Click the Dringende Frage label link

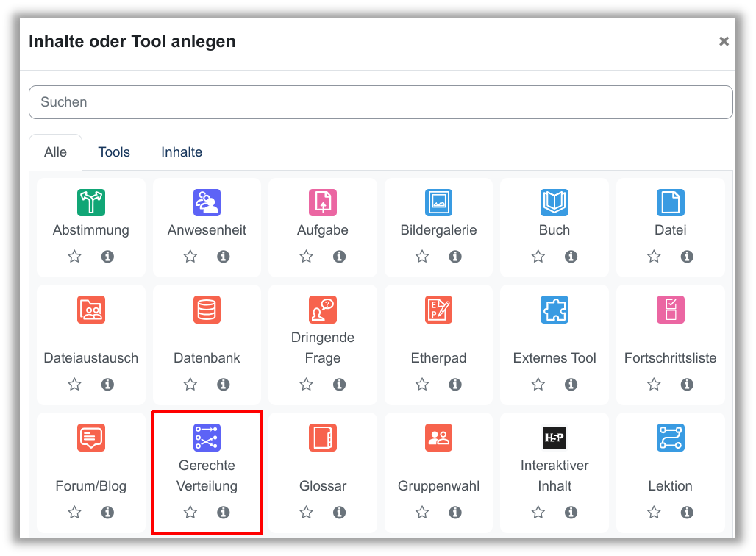coord(323,348)
